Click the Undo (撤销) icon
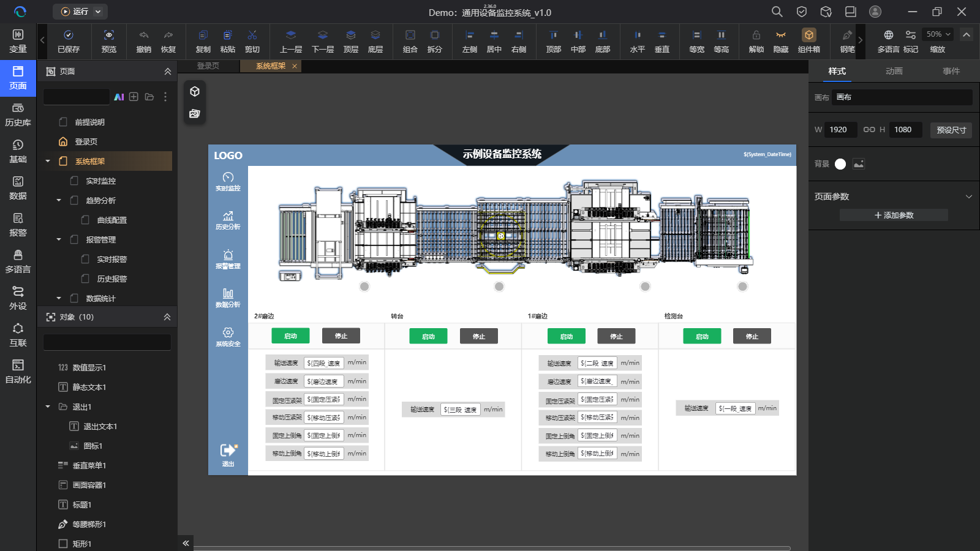This screenshot has height=551, width=980. pyautogui.click(x=143, y=41)
